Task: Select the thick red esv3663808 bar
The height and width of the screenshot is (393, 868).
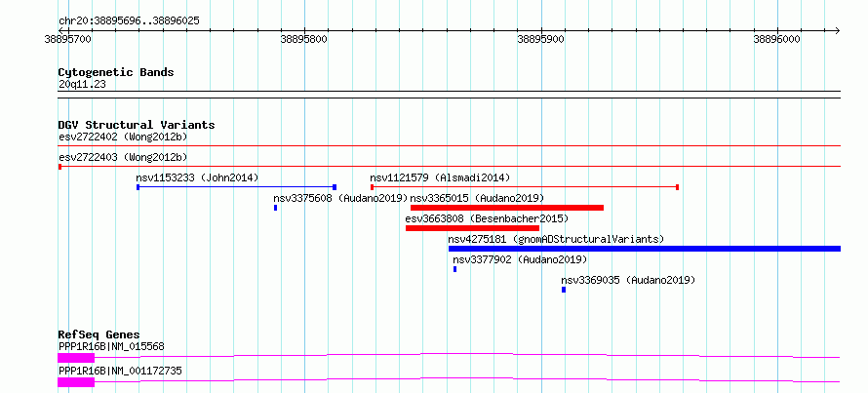Action: tap(472, 228)
